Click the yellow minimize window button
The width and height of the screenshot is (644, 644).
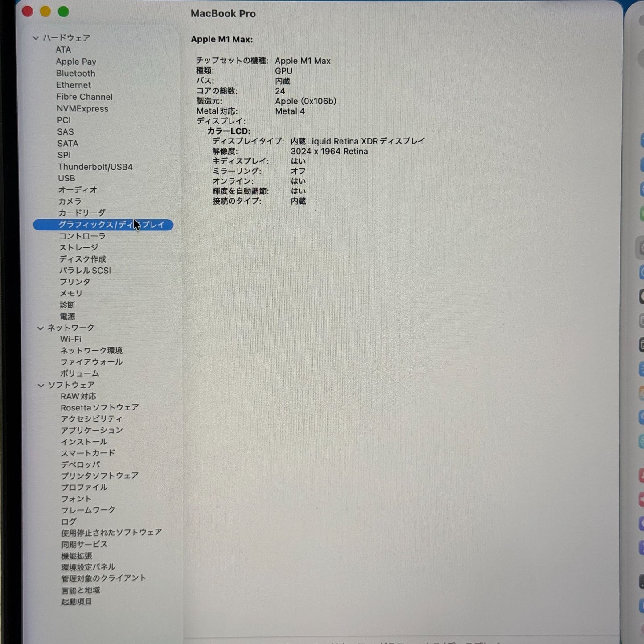click(x=45, y=12)
